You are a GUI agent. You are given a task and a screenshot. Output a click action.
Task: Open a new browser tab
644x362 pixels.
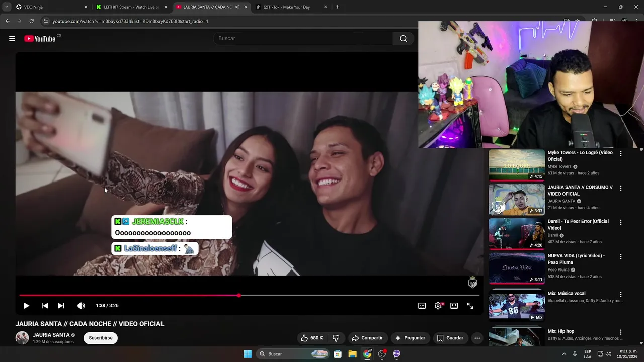(337, 7)
